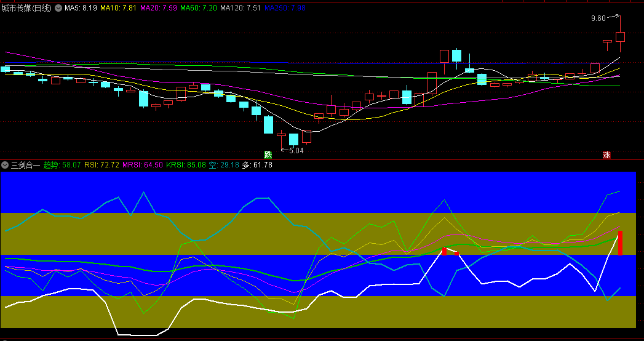Open the dropdown beside 三剑合一 indicator name

(x=5, y=165)
